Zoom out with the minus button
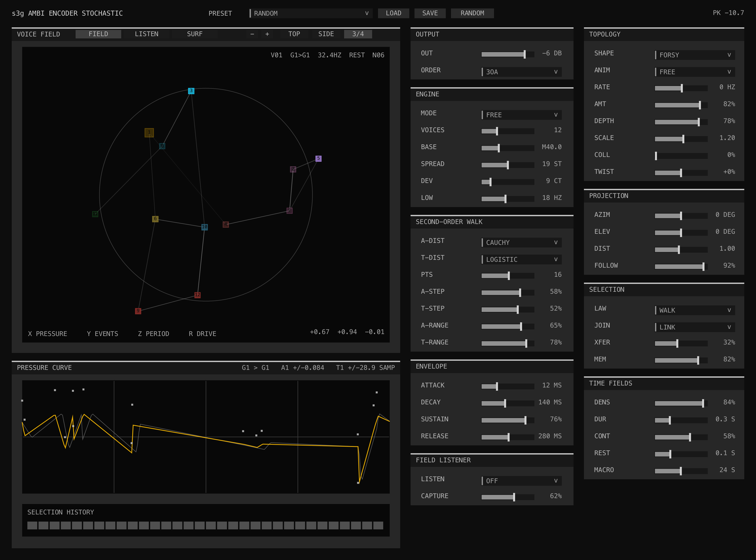This screenshot has height=560, width=756. (x=252, y=34)
